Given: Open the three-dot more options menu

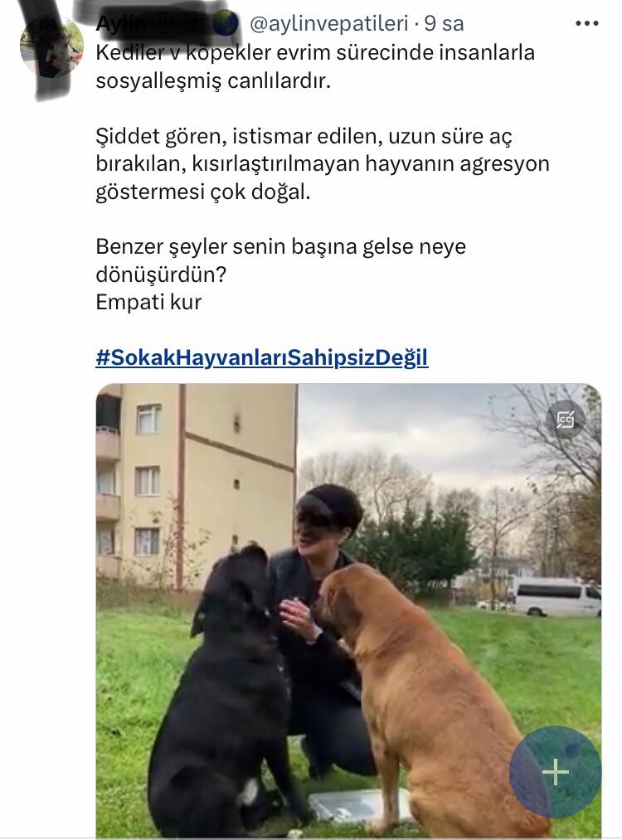Looking at the screenshot, I should tap(586, 23).
